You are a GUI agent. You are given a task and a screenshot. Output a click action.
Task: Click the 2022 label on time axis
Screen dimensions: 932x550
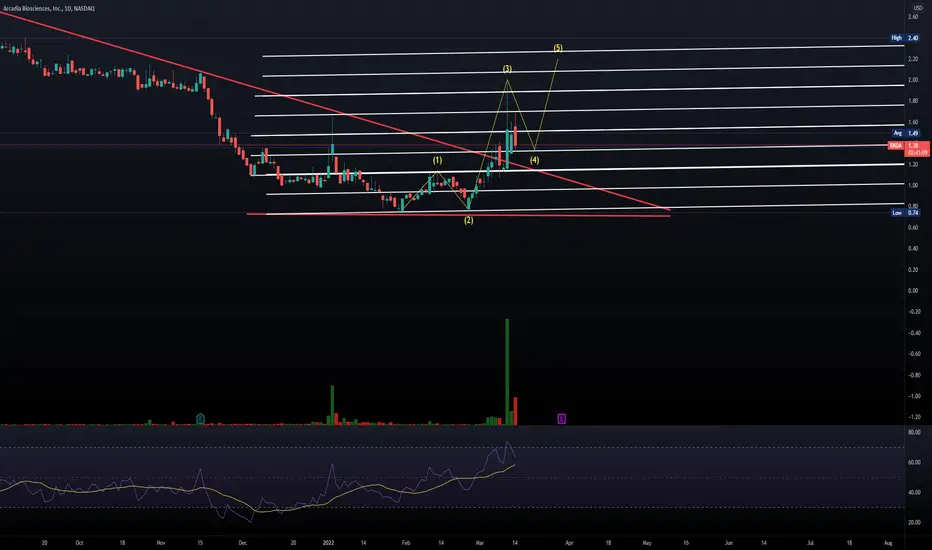[328, 543]
